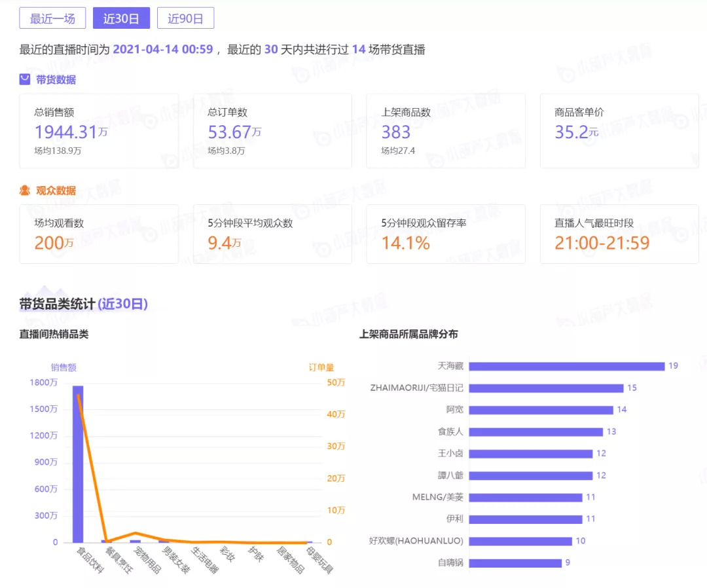Open the 5分钟段观众留存率 14.1% card
The image size is (707, 588).
pos(446,234)
